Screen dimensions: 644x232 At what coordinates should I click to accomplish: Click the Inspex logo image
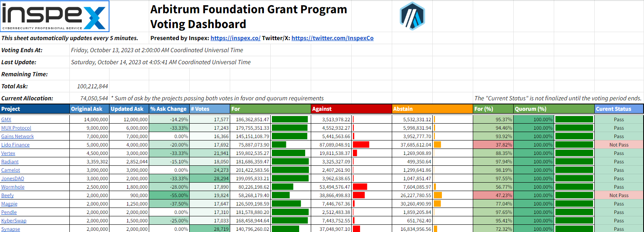click(x=55, y=16)
